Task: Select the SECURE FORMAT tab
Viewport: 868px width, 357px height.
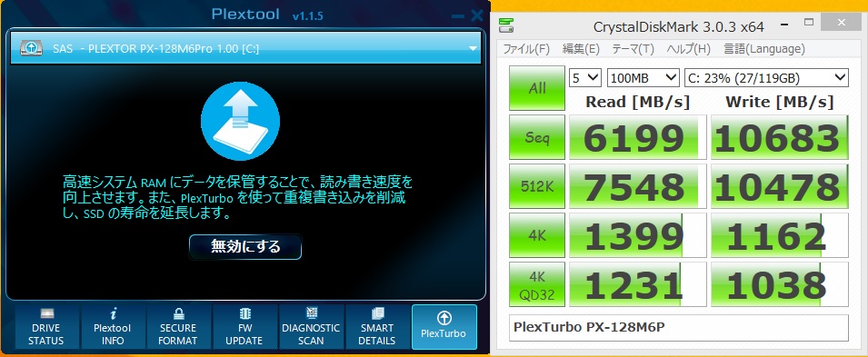Action: coord(178,327)
